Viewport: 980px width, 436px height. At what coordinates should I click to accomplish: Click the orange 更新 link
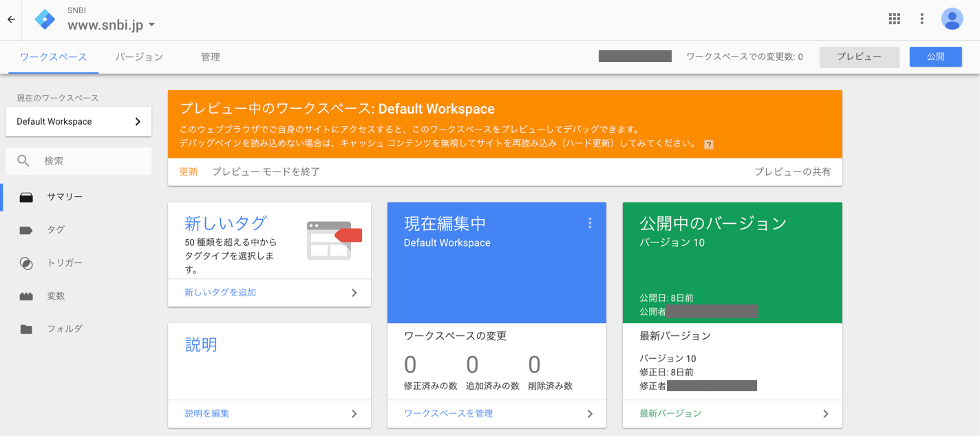tap(189, 172)
